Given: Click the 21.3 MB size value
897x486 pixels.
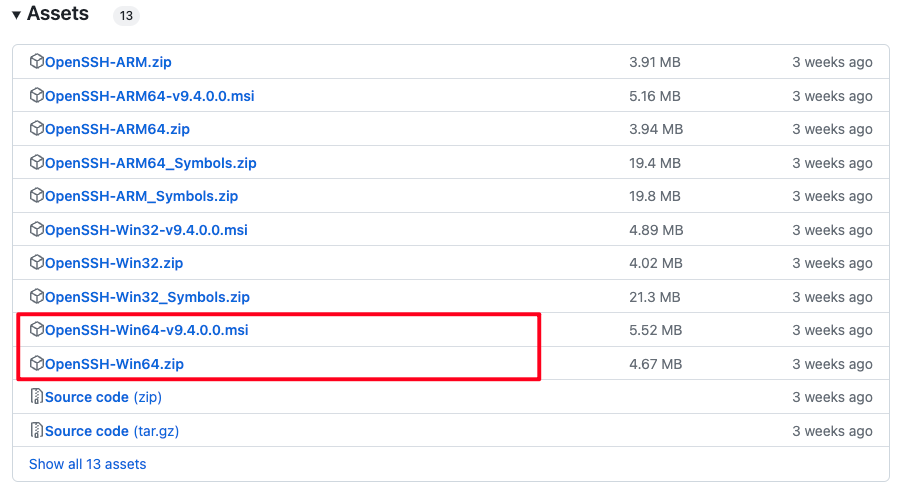Looking at the screenshot, I should click(x=655, y=297).
